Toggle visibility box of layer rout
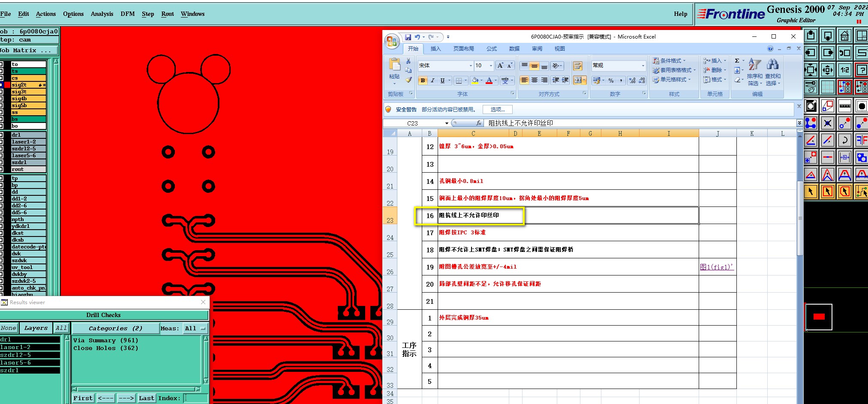Viewport: 868px width, 404px height. [1, 169]
